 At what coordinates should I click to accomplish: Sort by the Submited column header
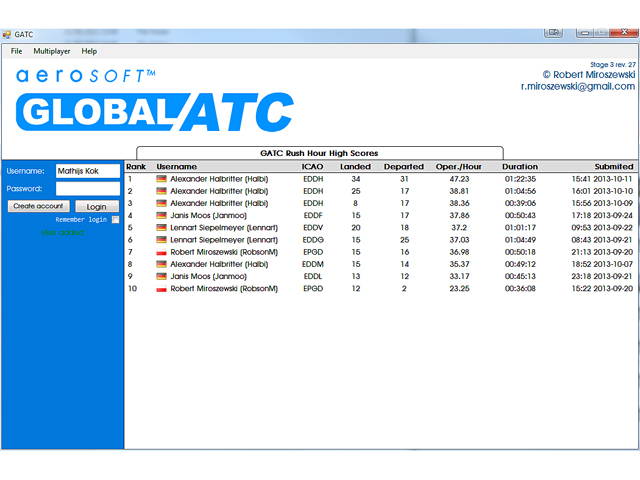point(613,167)
